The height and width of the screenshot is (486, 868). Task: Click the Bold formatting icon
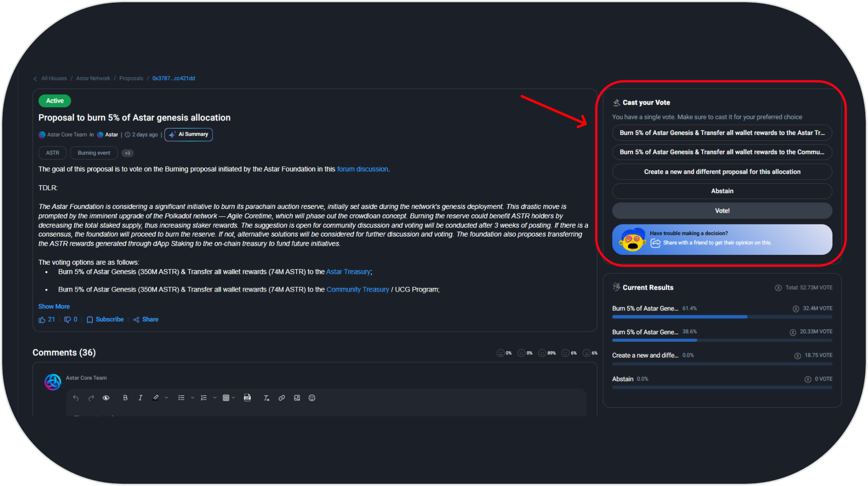(x=125, y=398)
